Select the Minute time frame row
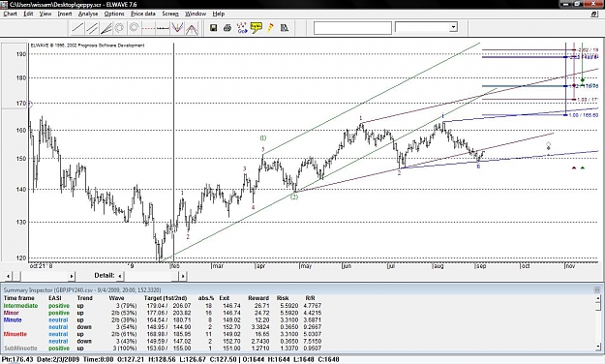Image resolution: width=605 pixels, height=364 pixels. tap(163, 319)
